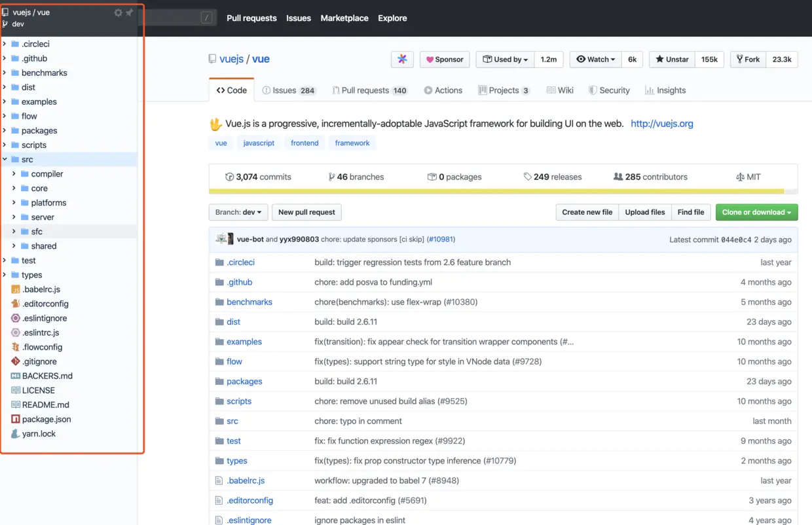Open 249 releases link
The image size is (812, 525).
pyautogui.click(x=552, y=177)
